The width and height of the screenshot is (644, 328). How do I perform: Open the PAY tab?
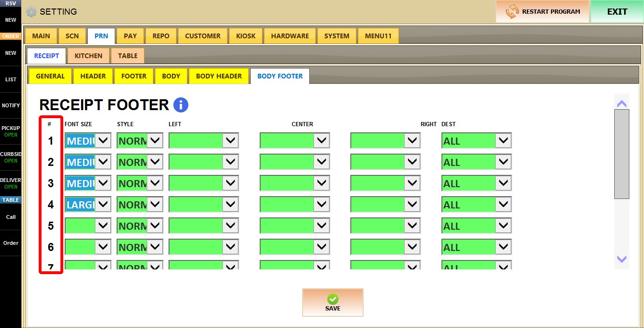pos(130,36)
